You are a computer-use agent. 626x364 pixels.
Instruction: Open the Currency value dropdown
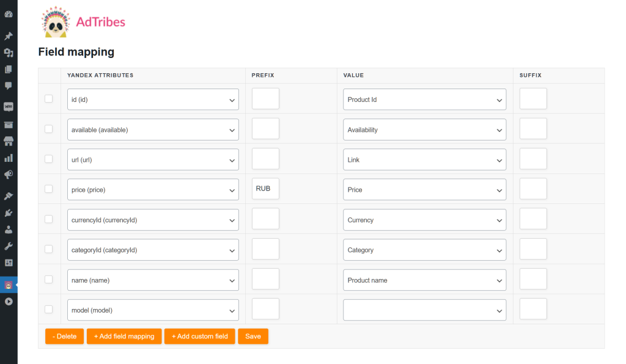[x=424, y=219]
